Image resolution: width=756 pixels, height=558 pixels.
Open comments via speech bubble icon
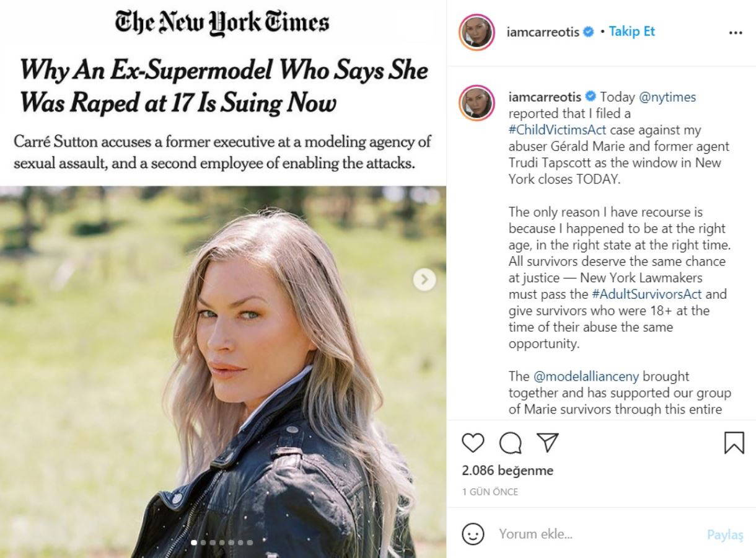[510, 443]
